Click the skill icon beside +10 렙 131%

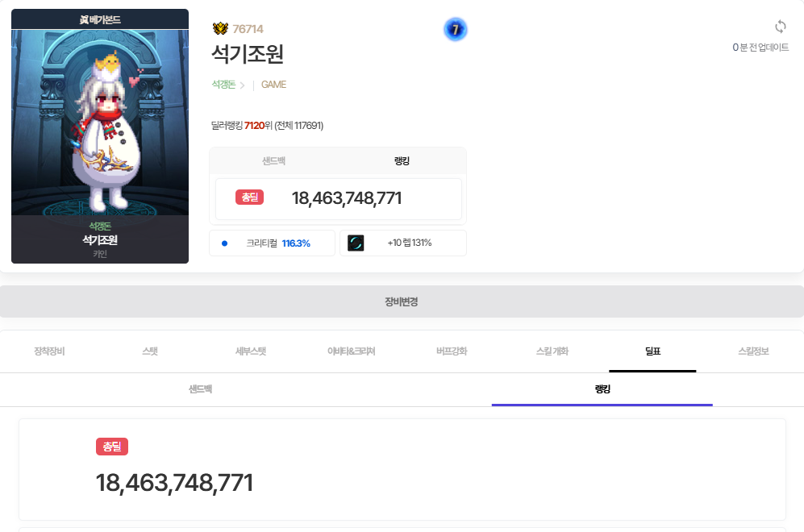[356, 243]
